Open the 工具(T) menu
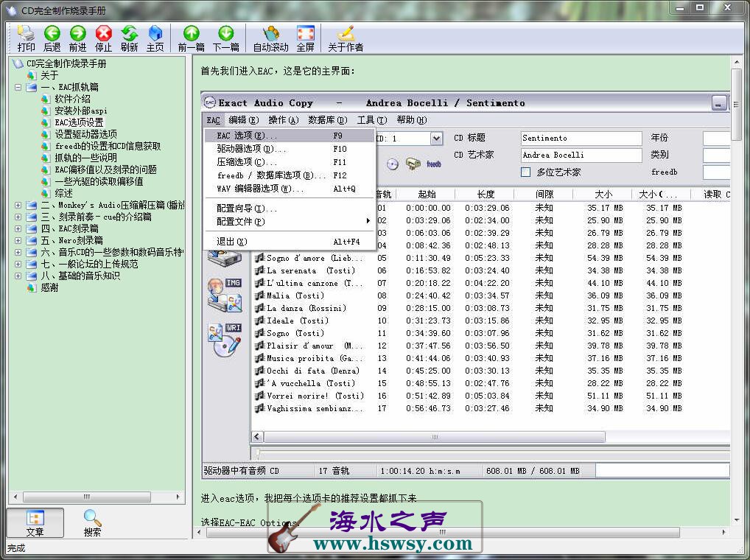The width and height of the screenshot is (750, 560). (371, 120)
